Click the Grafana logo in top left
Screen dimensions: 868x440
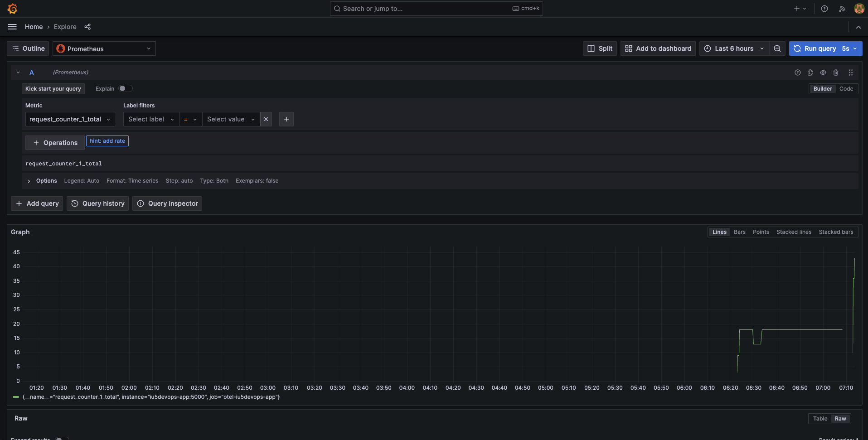12,8
